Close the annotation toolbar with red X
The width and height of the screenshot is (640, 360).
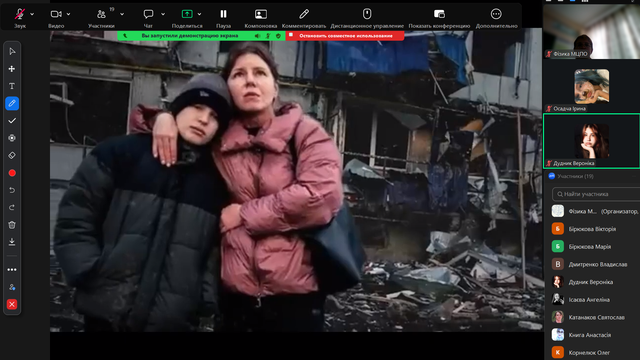pyautogui.click(x=12, y=304)
